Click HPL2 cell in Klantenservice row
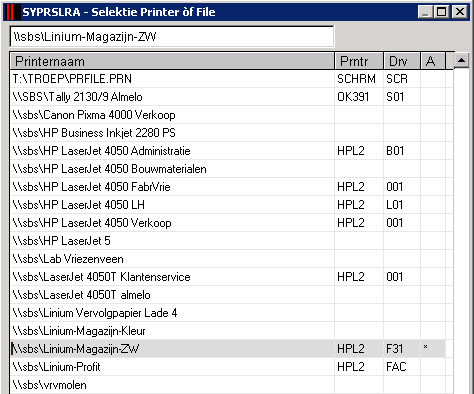 click(x=359, y=277)
